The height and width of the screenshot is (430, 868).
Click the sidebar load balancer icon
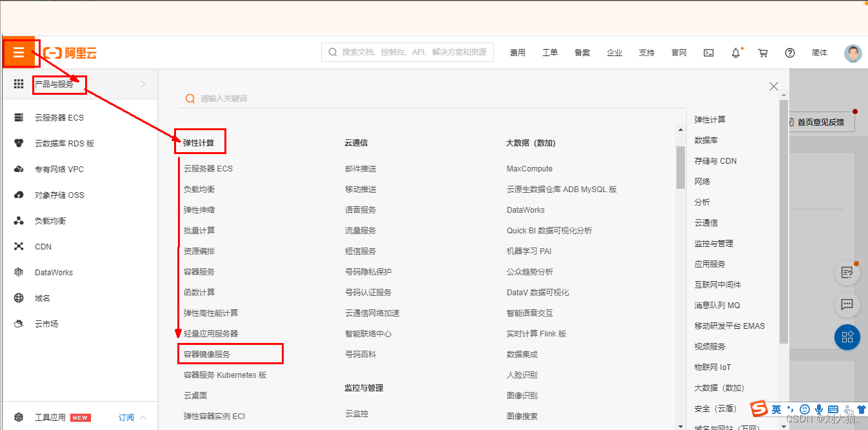(x=19, y=220)
